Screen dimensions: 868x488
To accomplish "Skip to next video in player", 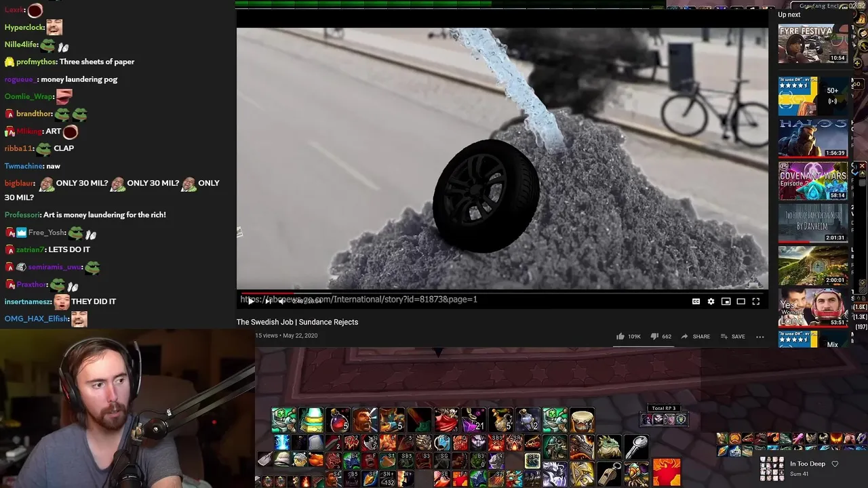I will click(x=267, y=302).
